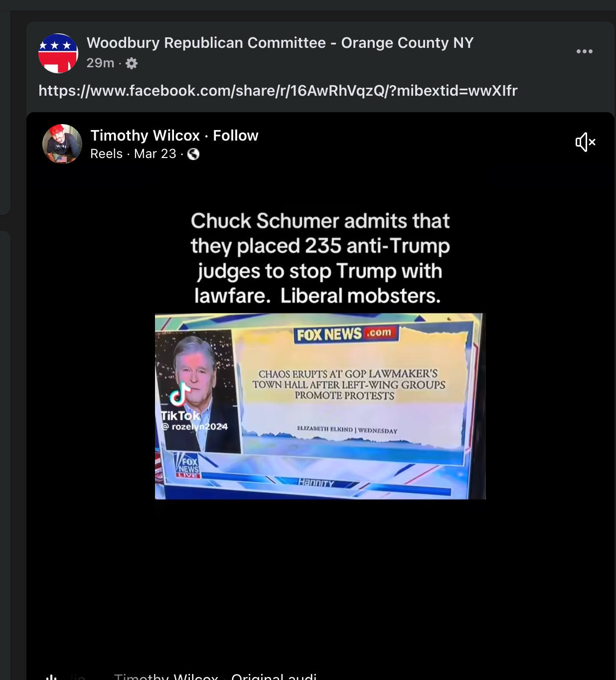Open Timothy Wilcox's profile avatar
Viewport: 616px width, 680px height.
(62, 144)
